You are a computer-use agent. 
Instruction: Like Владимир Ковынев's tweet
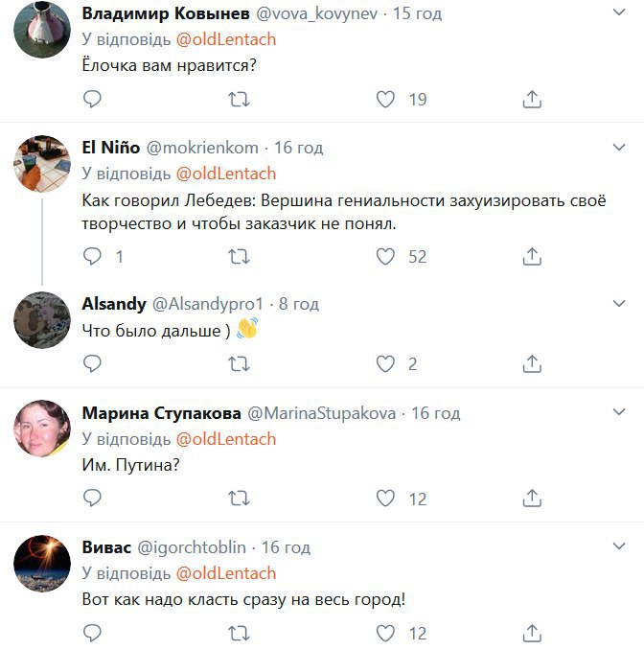pyautogui.click(x=385, y=99)
